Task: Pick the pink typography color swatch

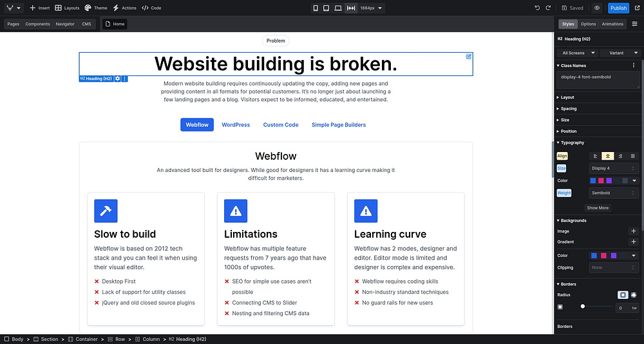Action: pyautogui.click(x=601, y=180)
